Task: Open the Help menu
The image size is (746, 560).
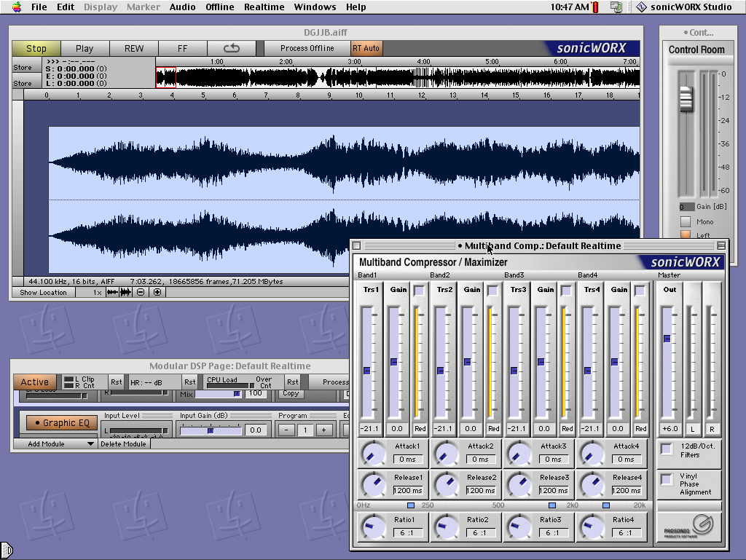Action: click(356, 7)
